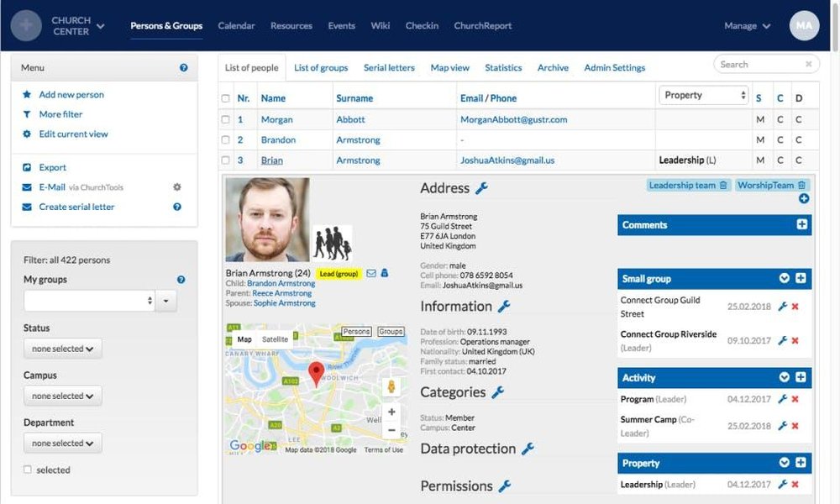Click the person lock icon by Brian's name
Image resolution: width=840 pixels, height=504 pixels.
(x=384, y=273)
